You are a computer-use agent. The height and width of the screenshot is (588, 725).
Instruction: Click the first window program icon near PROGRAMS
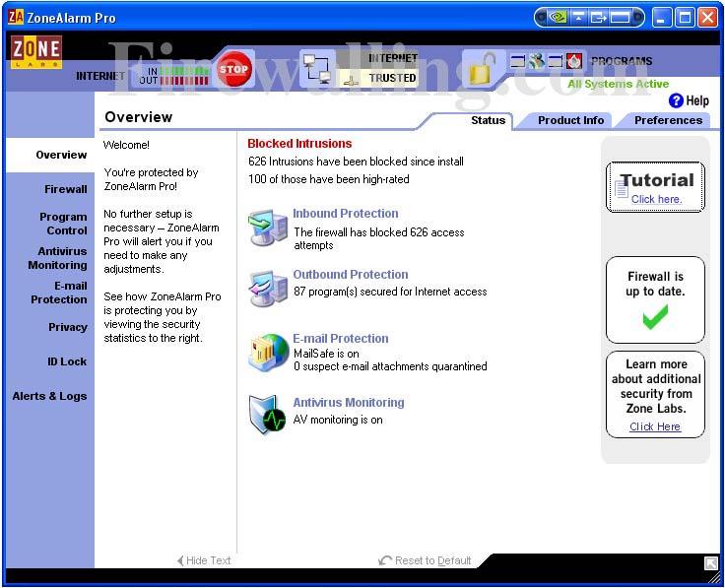(x=518, y=61)
